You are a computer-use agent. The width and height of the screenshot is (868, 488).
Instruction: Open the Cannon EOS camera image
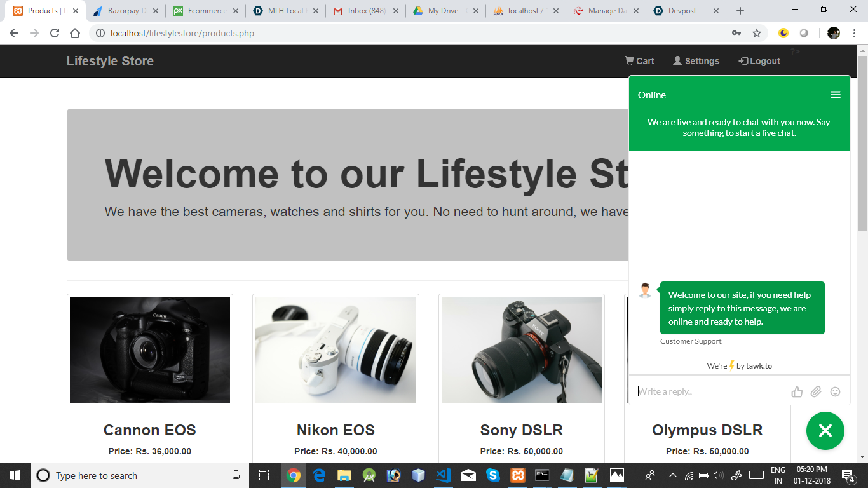[150, 350]
